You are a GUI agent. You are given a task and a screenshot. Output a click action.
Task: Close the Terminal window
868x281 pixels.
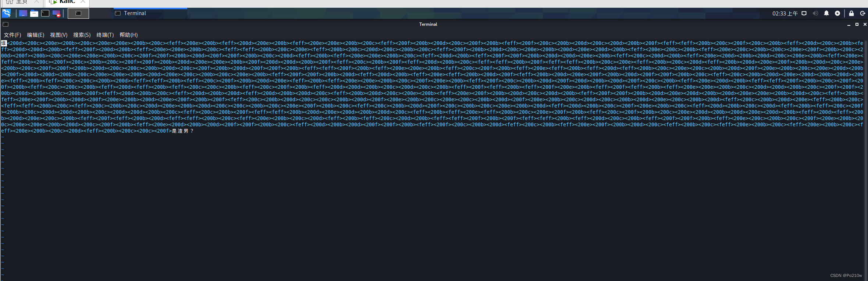(x=865, y=24)
